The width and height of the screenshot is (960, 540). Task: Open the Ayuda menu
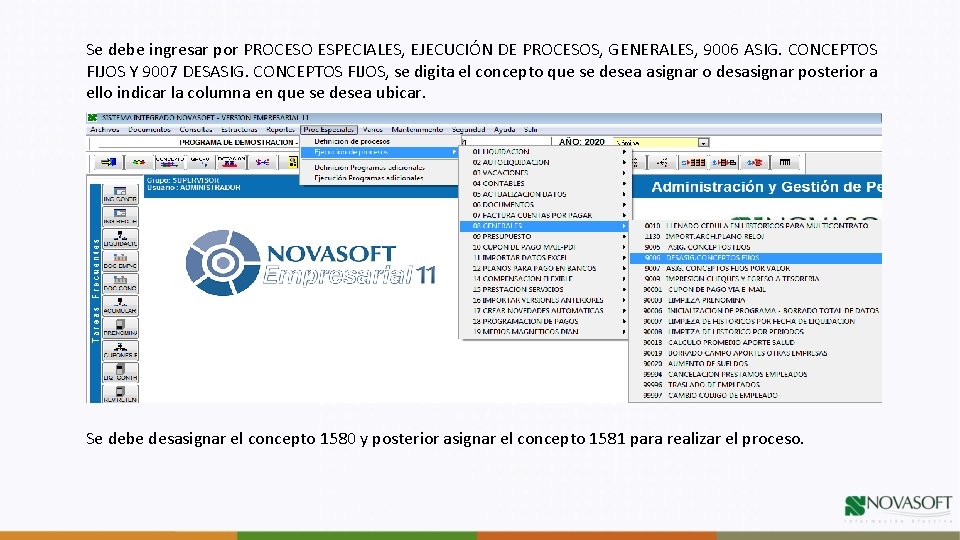[504, 130]
